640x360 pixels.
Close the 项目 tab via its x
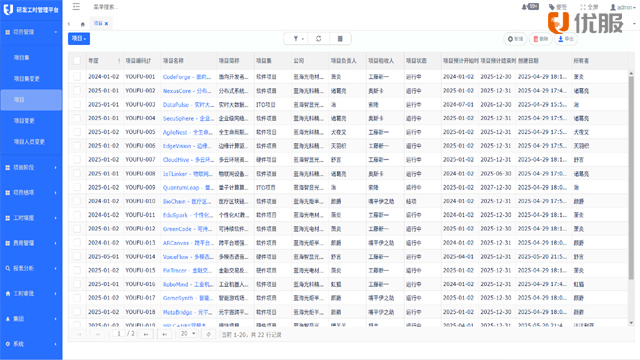coord(107,24)
